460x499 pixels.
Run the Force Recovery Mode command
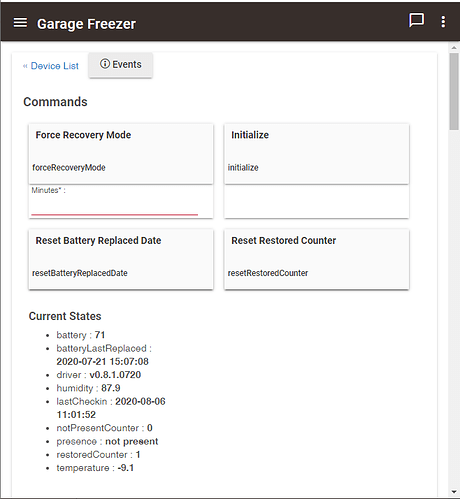tap(121, 154)
